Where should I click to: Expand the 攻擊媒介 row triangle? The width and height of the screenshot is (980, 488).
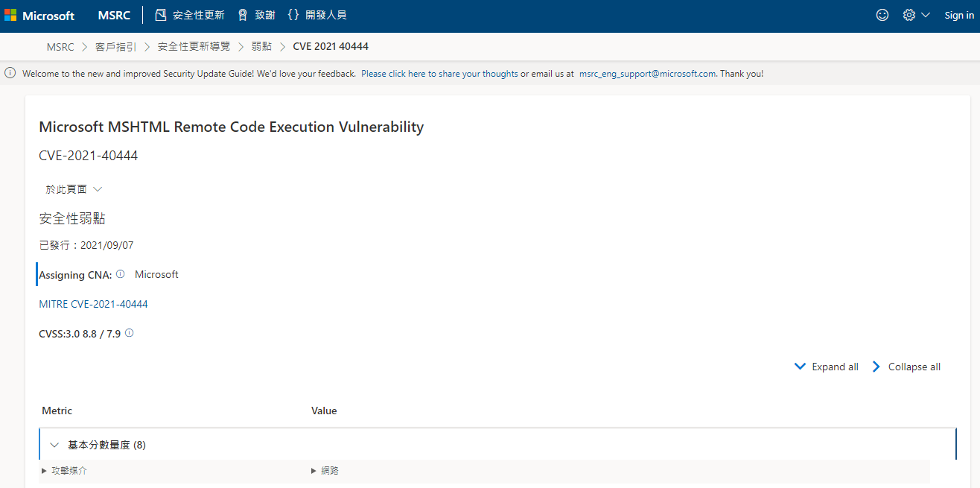45,471
